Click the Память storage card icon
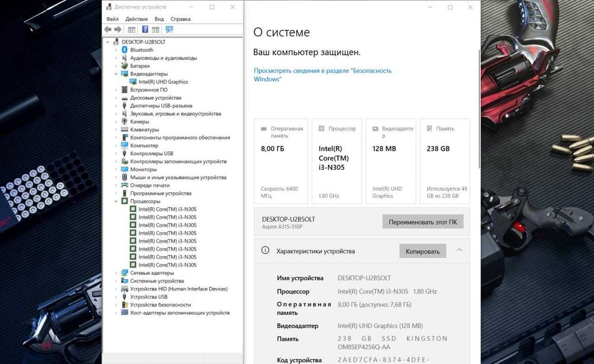This screenshot has width=594, height=364. pyautogui.click(x=429, y=128)
